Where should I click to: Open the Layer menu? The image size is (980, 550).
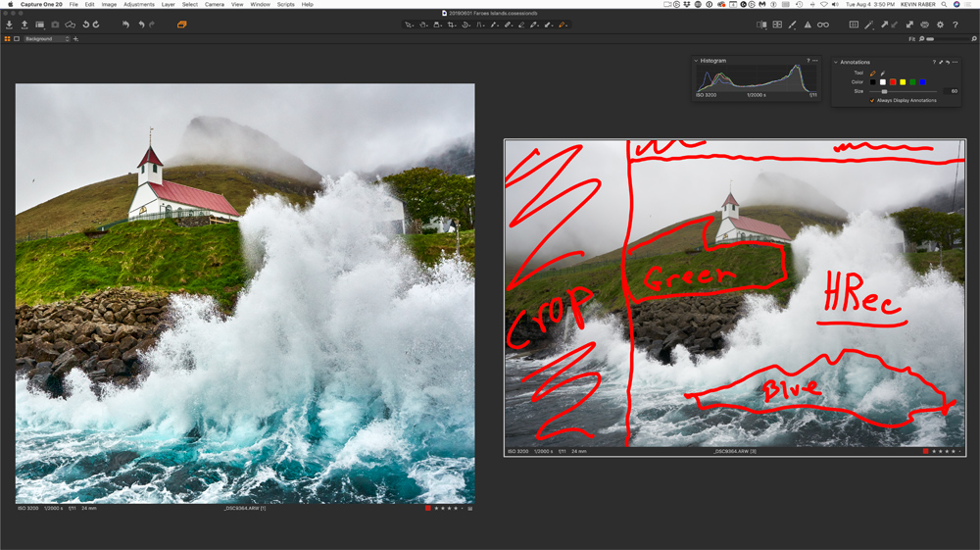169,4
